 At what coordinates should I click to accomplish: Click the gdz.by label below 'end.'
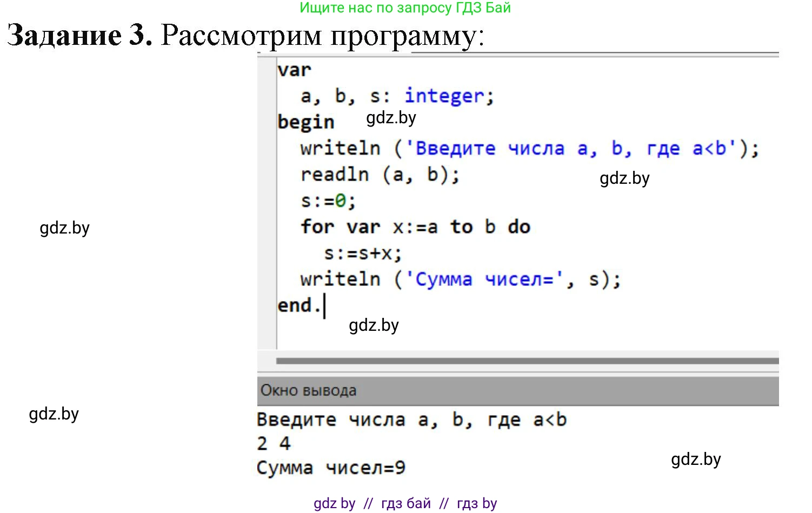tap(374, 325)
